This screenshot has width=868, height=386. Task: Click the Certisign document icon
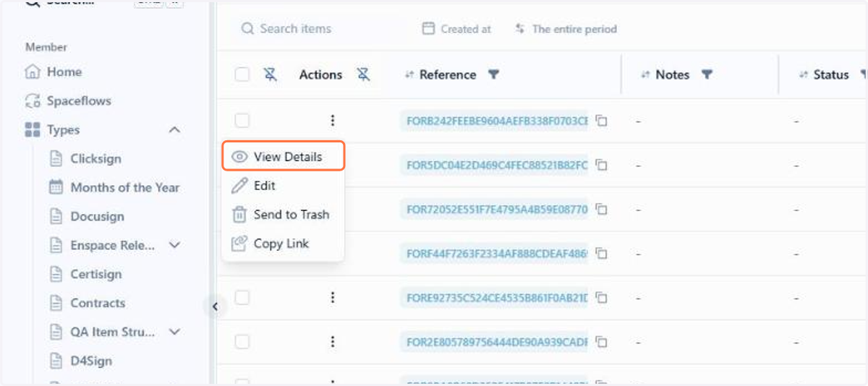click(56, 274)
